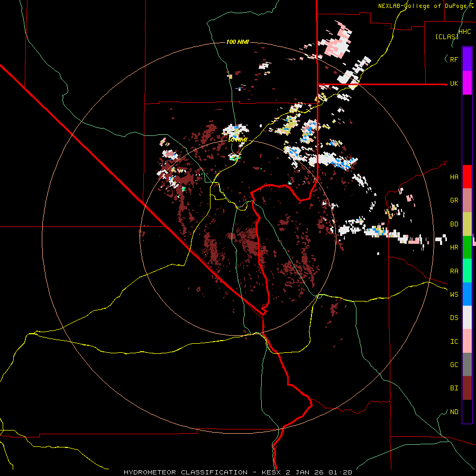The width and height of the screenshot is (476, 476).
Task: Click the GR legend label
Action: click(454, 200)
